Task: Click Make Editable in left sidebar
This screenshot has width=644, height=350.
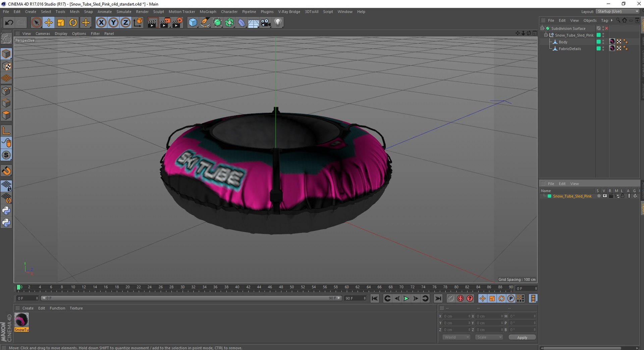Action: (x=6, y=39)
